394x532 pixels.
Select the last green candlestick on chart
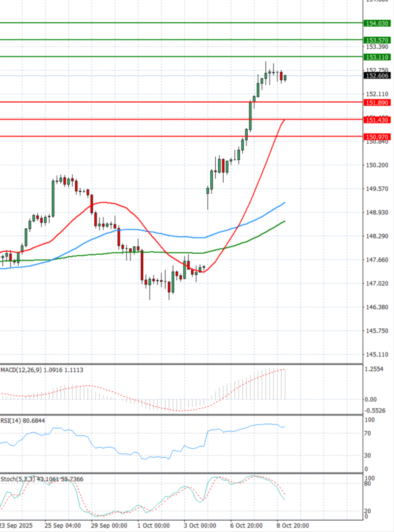tap(285, 78)
